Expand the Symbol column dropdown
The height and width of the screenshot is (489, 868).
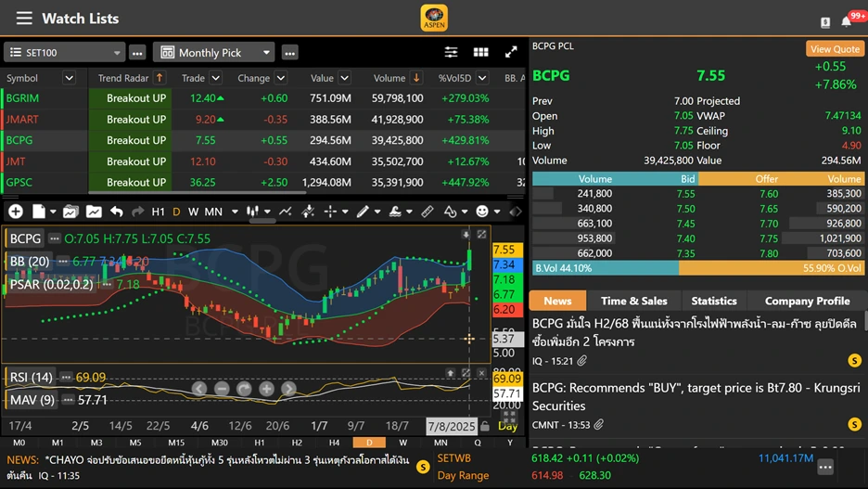click(x=69, y=79)
